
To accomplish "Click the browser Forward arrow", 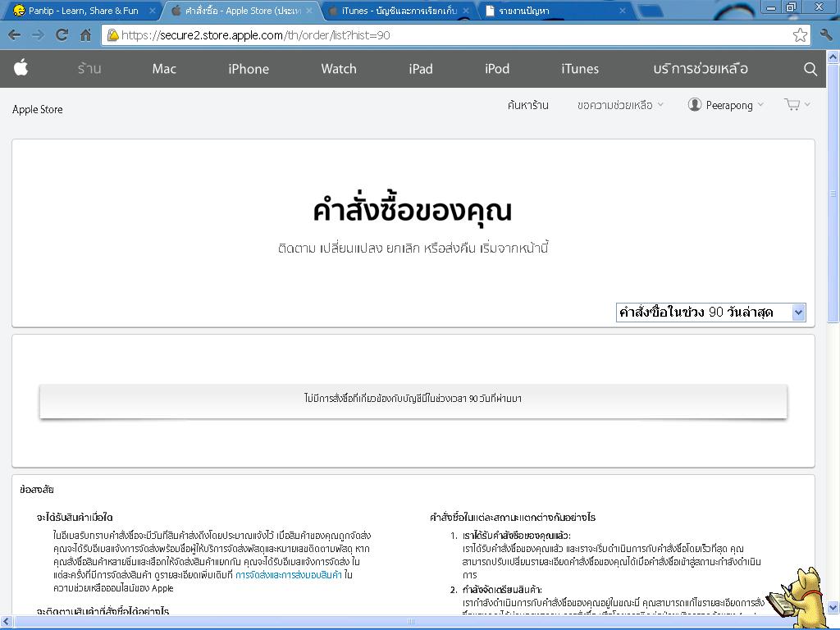I will [x=38, y=35].
